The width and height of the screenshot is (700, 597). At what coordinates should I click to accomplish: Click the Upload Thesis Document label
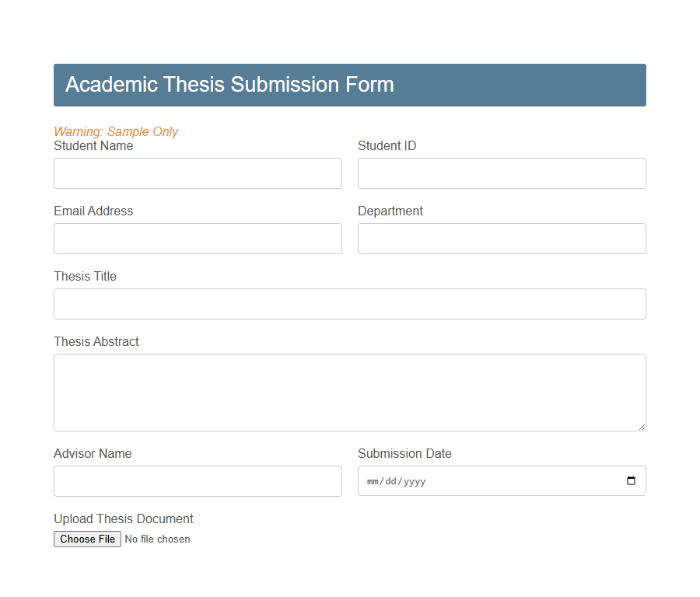pyautogui.click(x=123, y=518)
